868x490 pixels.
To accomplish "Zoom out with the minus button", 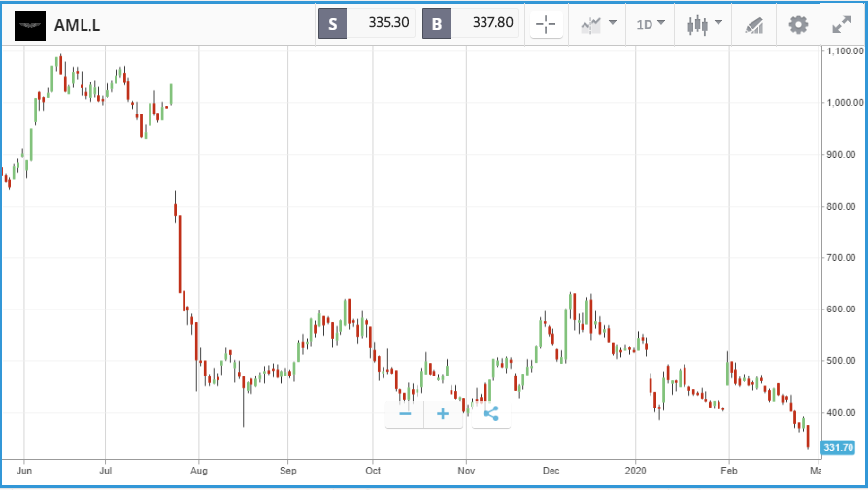I will [x=405, y=413].
